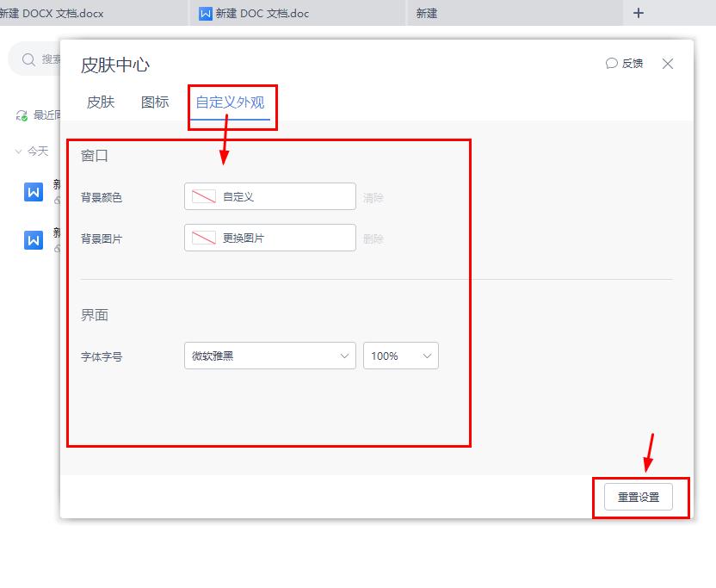716x588 pixels.
Task: Select the WPS Writer icon of first document
Action: 33,191
